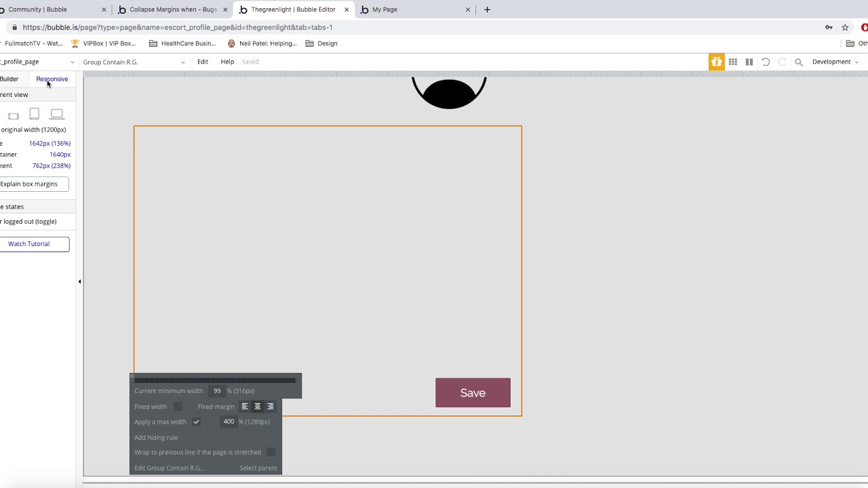Close the Collapse Margins tab
This screenshot has height=488, width=868.
(x=225, y=9)
